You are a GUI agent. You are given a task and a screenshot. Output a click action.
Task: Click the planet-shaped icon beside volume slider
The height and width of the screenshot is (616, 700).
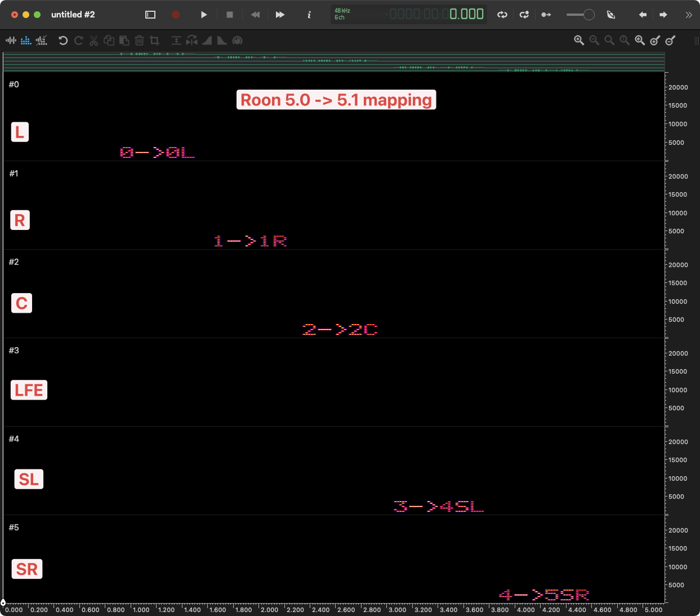[611, 15]
